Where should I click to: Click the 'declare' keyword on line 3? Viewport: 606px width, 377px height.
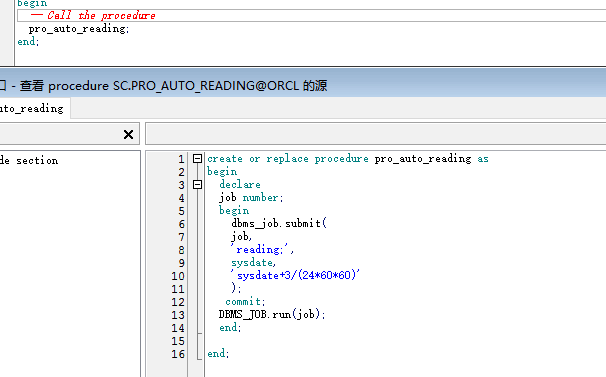coord(240,184)
